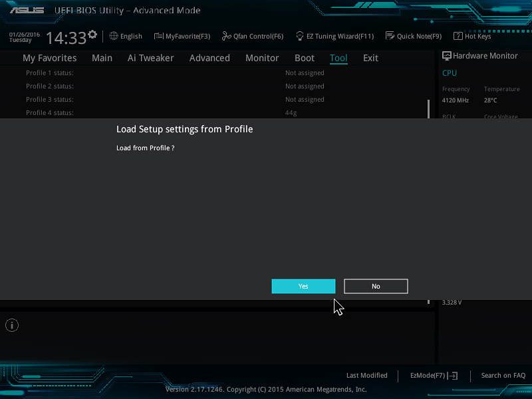Select Profile 1 status row label
This screenshot has height=399, width=532.
49,73
